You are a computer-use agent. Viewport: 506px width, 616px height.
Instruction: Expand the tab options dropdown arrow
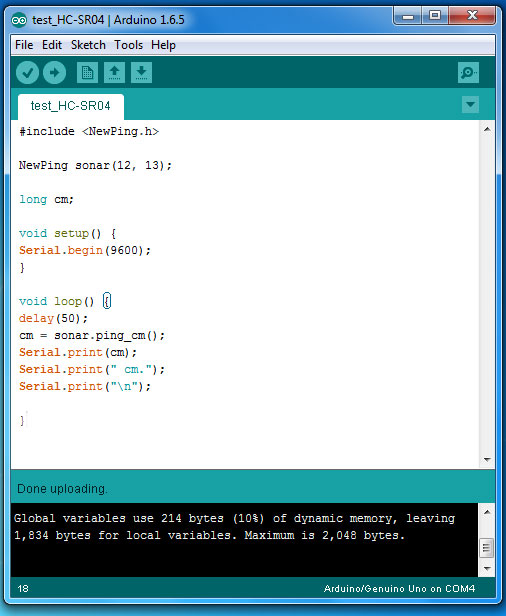click(x=470, y=104)
